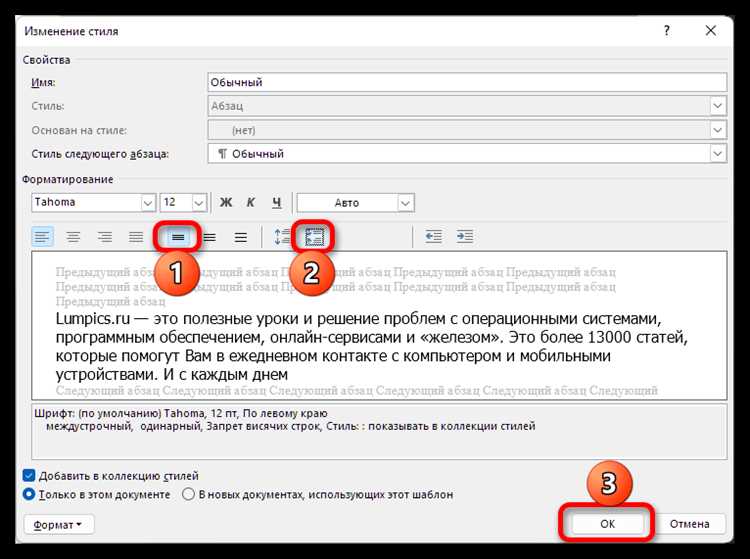Expand the Основан на стиле dropdown
750x559 pixels.
tap(717, 130)
